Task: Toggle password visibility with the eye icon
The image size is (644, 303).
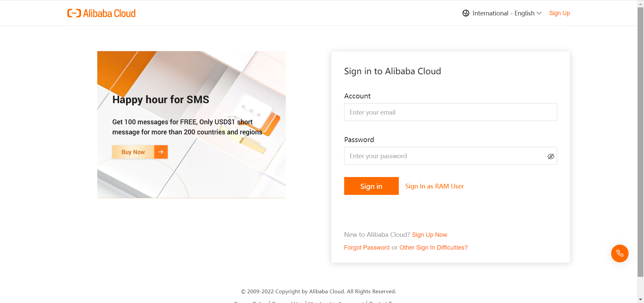Action: pos(551,156)
